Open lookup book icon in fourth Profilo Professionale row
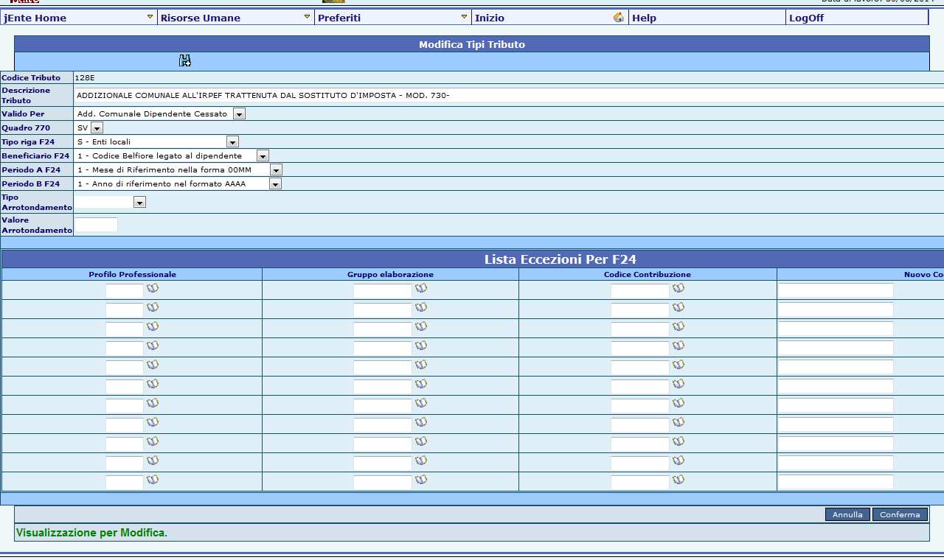The height and width of the screenshot is (560, 944). pos(153,346)
